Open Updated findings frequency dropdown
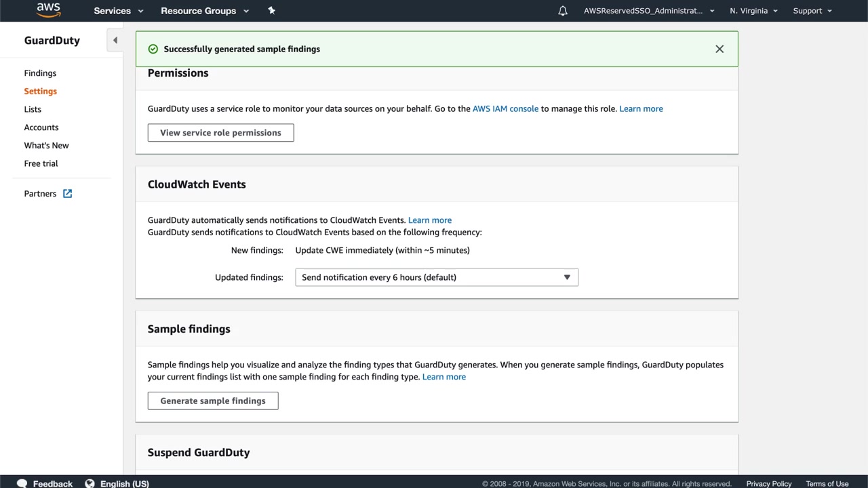This screenshot has width=868, height=488. 436,277
